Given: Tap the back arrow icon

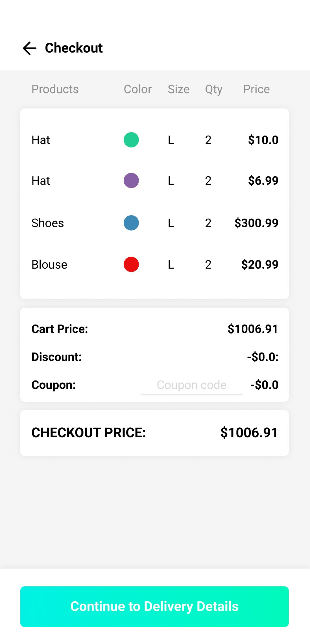Looking at the screenshot, I should click(30, 48).
